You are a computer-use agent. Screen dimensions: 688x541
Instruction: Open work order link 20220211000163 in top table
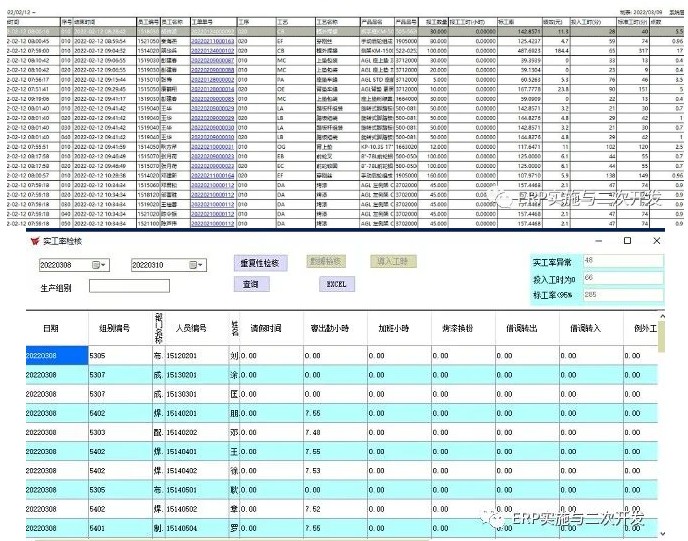212,41
